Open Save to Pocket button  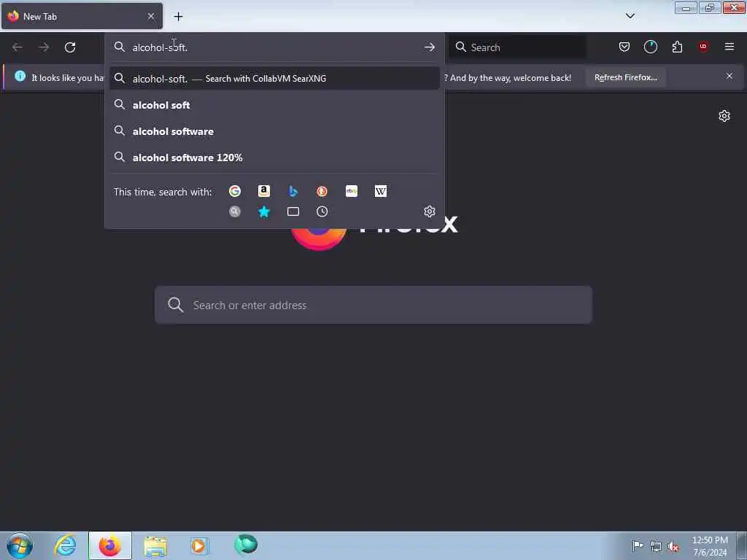[624, 47]
